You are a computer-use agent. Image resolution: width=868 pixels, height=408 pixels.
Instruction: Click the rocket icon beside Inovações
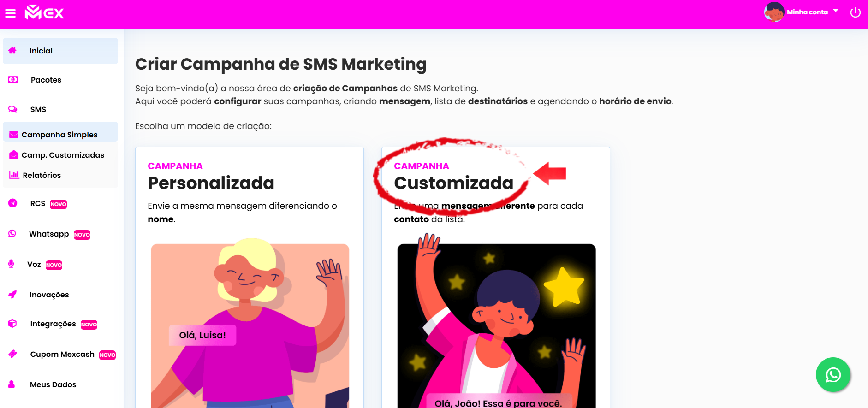pyautogui.click(x=12, y=294)
